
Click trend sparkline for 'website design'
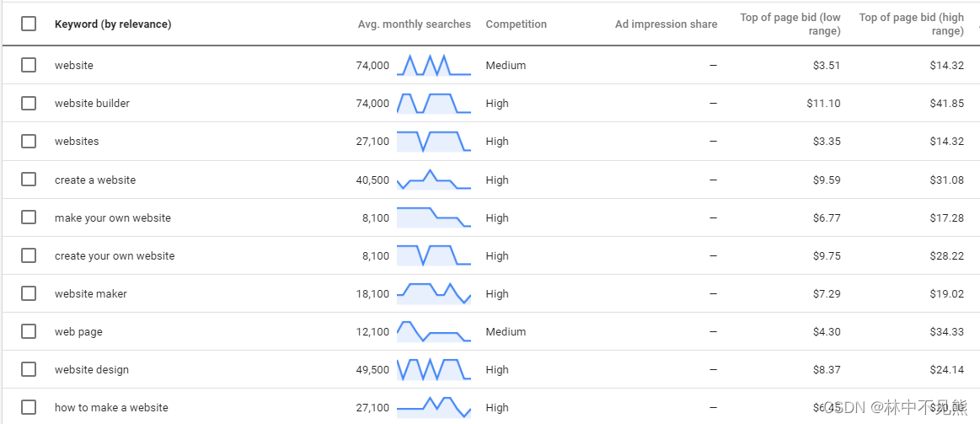(x=433, y=369)
